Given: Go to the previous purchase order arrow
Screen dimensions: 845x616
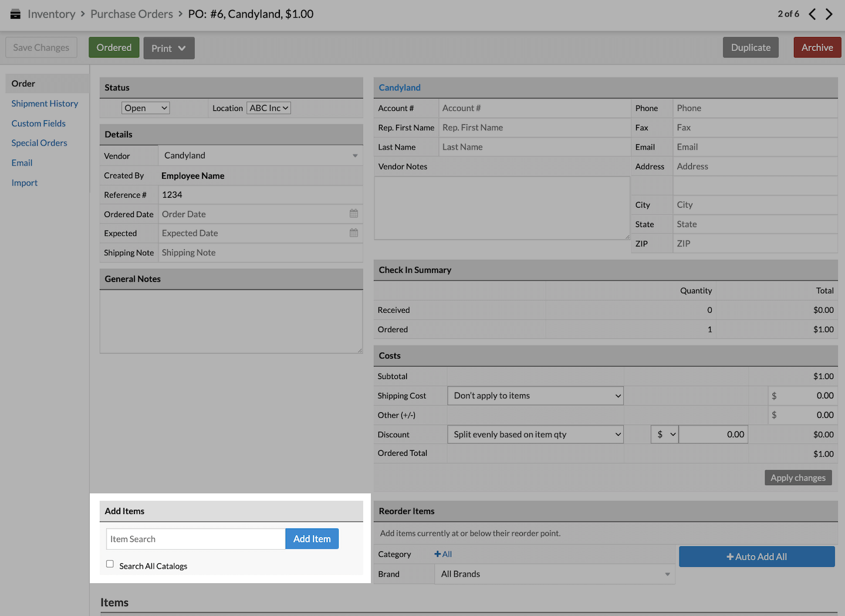Looking at the screenshot, I should 812,14.
